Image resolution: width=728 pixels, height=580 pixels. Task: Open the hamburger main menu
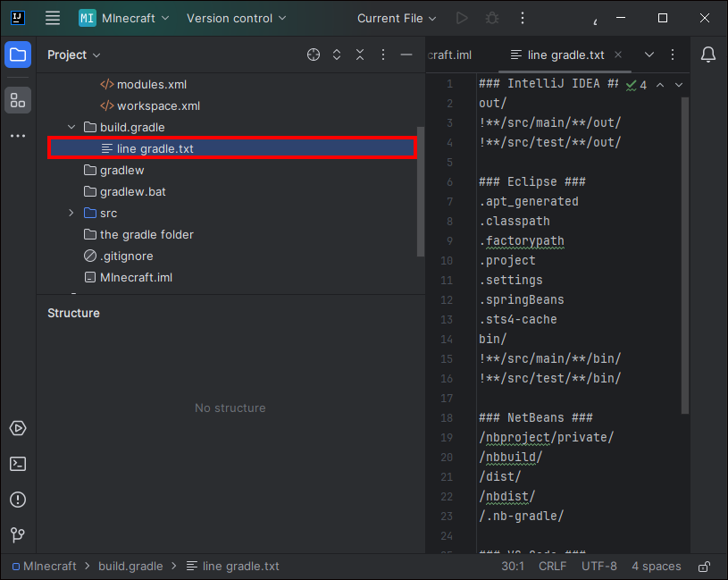[x=53, y=18]
